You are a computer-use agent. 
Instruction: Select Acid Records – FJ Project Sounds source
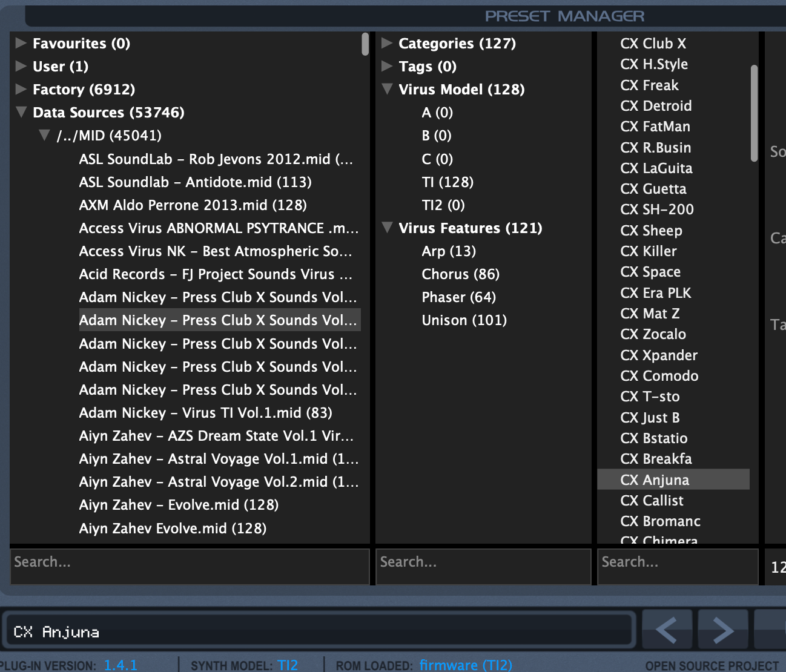point(216,274)
